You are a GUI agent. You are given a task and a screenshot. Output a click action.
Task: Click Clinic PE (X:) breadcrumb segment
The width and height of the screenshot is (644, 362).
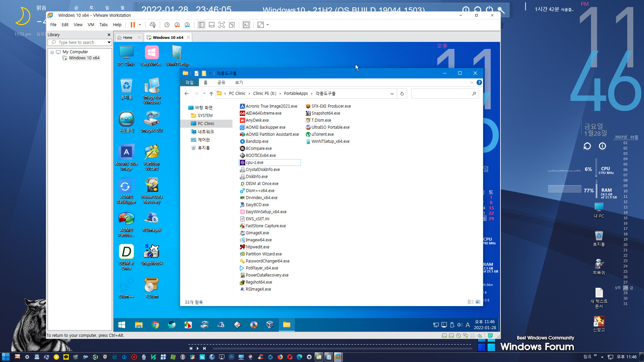point(265,94)
